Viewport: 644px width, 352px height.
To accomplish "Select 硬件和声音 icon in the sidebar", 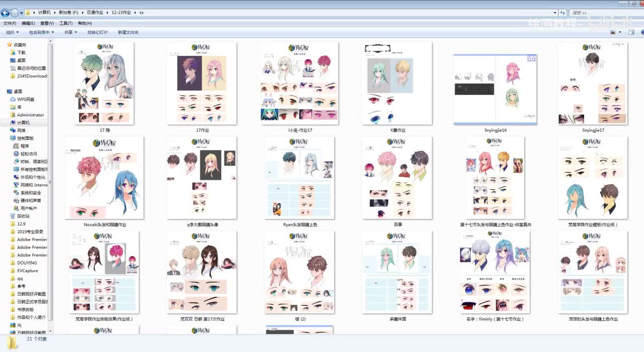I will coord(16,200).
